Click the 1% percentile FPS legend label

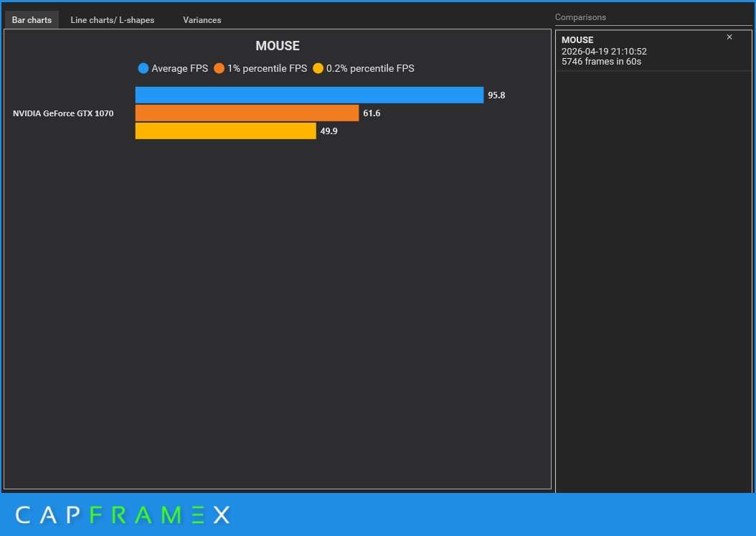click(x=267, y=68)
